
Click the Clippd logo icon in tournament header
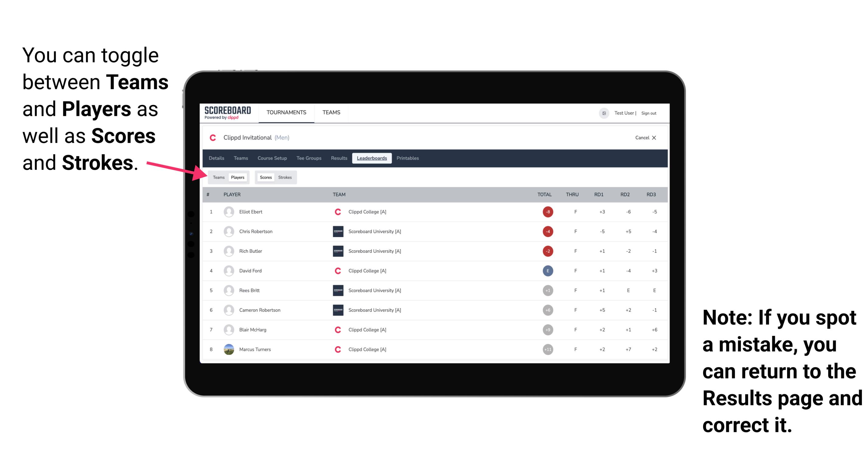tap(213, 138)
